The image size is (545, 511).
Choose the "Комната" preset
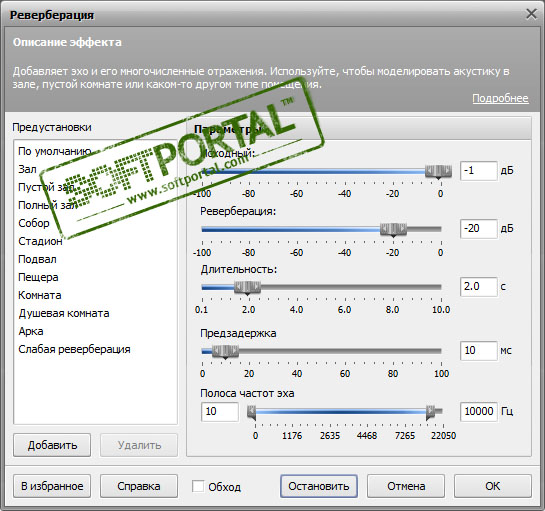click(40, 295)
